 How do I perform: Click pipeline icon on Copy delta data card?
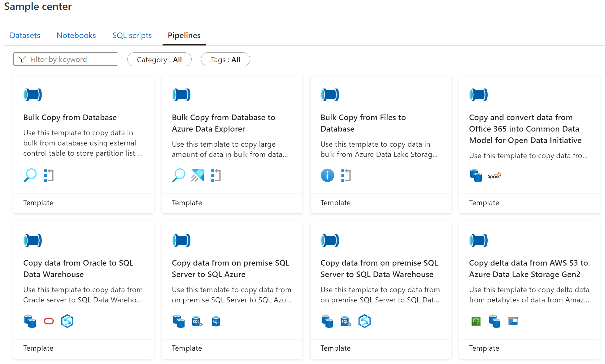pos(478,240)
